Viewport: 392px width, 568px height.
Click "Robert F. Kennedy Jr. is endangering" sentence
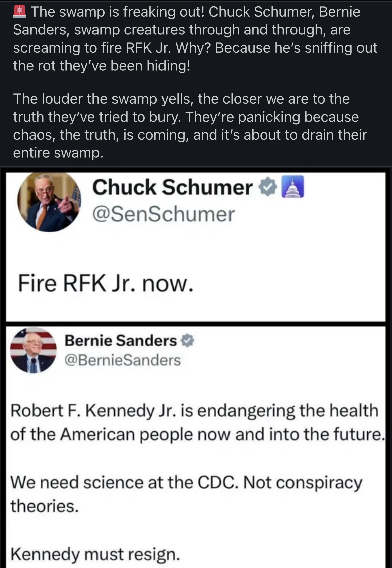[194, 411]
